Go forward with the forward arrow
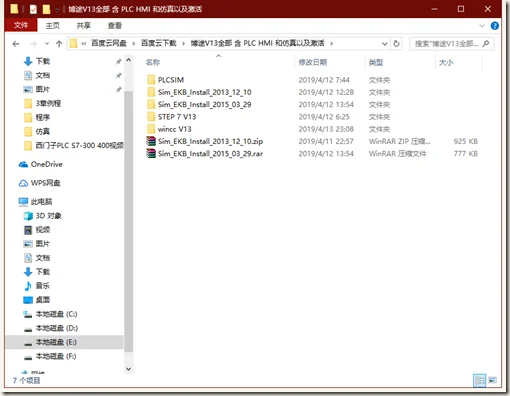 pos(33,44)
